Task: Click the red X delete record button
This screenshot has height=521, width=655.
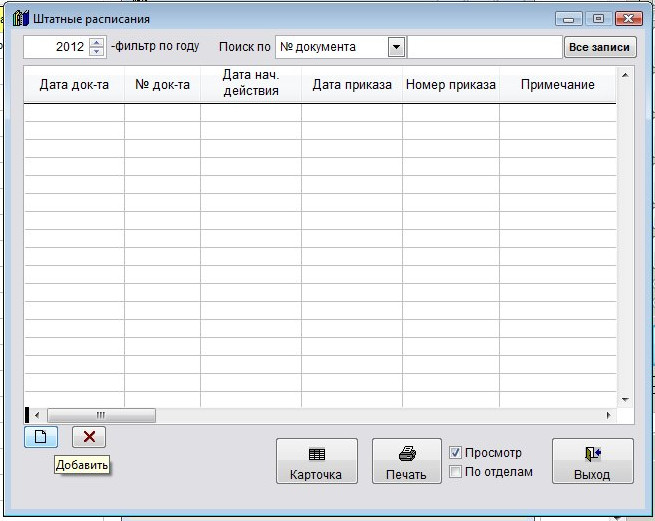Action: coord(89,437)
